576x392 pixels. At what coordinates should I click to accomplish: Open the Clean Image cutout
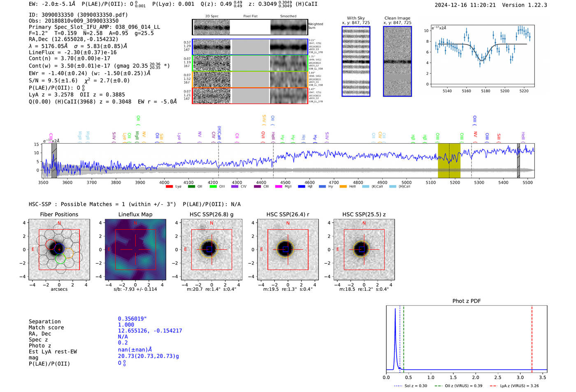[397, 61]
